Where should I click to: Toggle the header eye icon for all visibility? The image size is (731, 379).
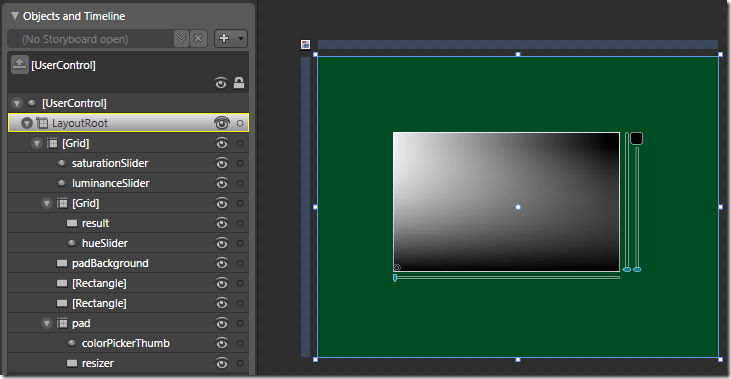coord(221,83)
